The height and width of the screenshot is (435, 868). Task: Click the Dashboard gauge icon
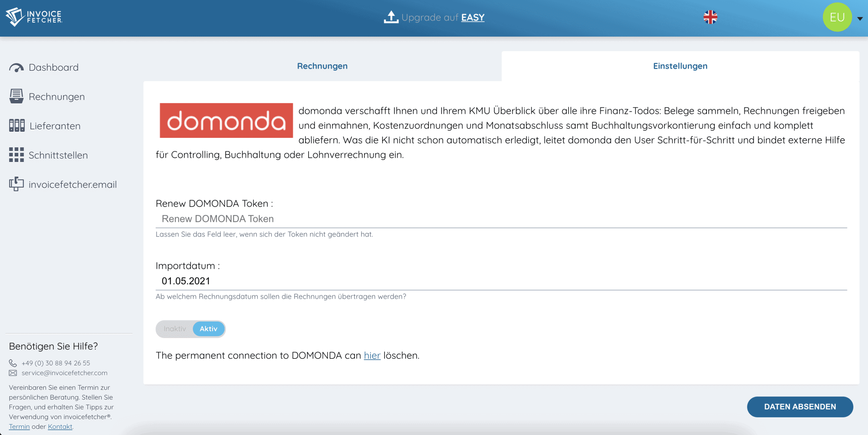16,67
